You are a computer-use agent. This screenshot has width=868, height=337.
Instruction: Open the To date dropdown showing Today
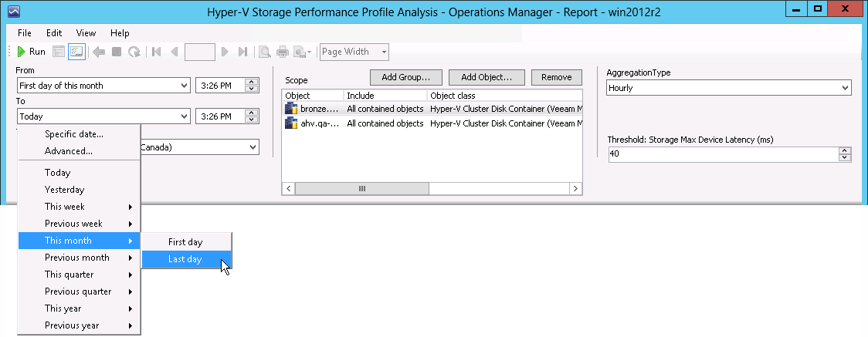[x=103, y=116]
